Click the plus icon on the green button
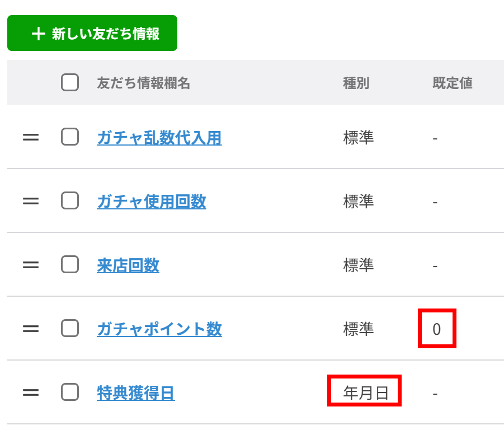504x430 pixels. 38,33
